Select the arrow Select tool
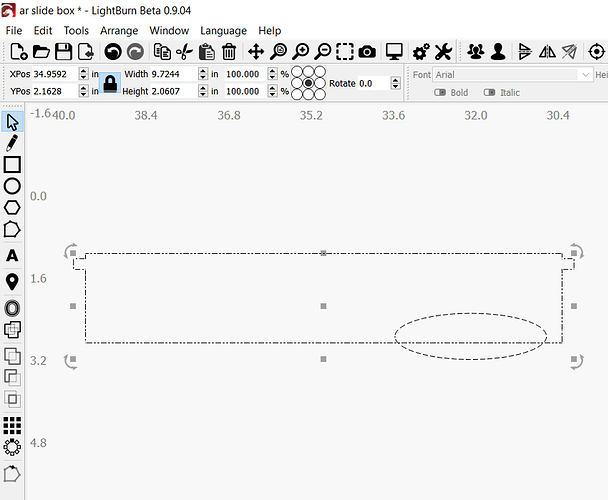Viewport: 608px width, 500px height. (x=12, y=122)
